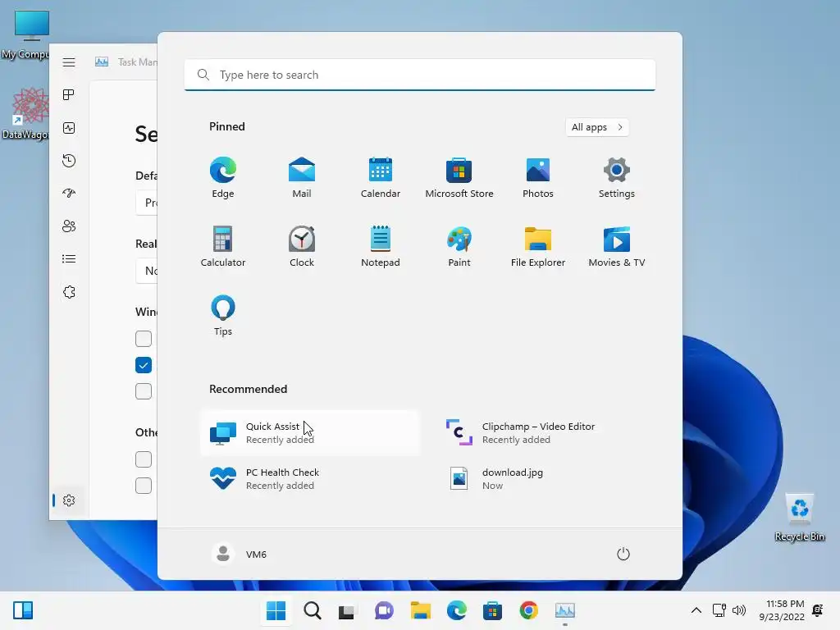Toggle Task Manager hamburger navigation menu
The image size is (840, 630).
click(x=69, y=62)
